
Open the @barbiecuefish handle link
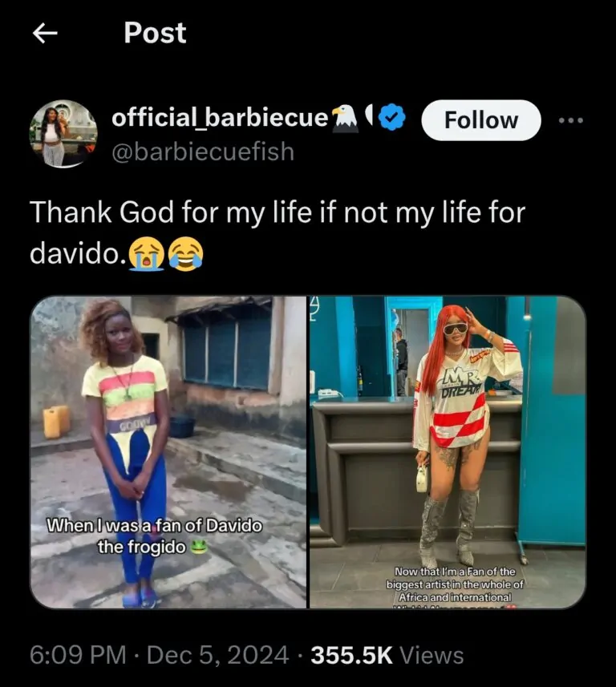(202, 152)
